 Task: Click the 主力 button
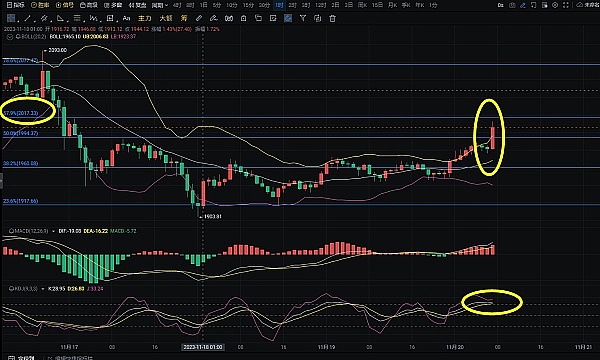point(145,18)
